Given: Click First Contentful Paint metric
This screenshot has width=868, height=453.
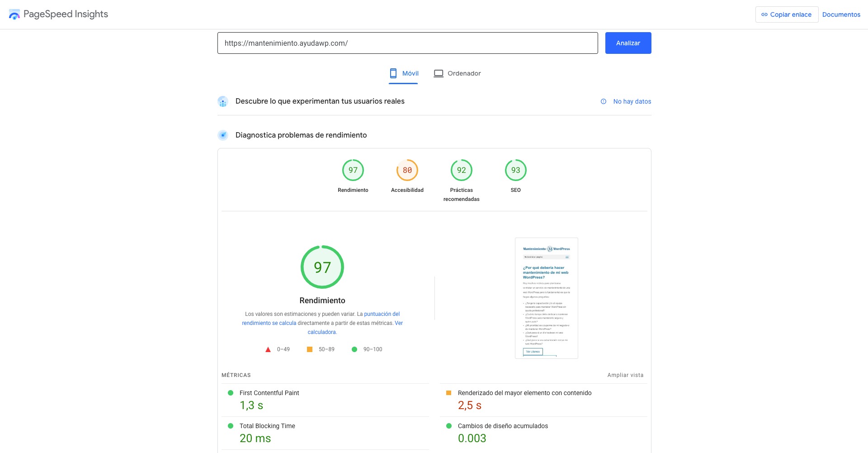Looking at the screenshot, I should 269,393.
